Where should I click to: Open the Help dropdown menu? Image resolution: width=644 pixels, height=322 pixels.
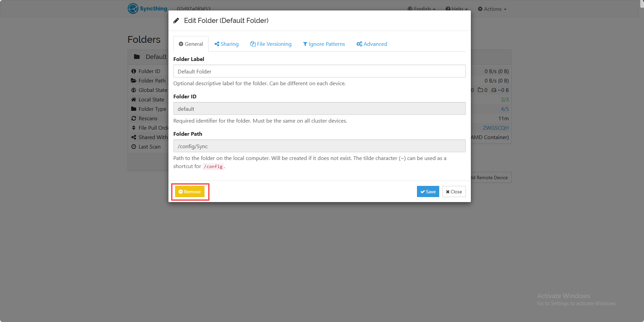(457, 9)
